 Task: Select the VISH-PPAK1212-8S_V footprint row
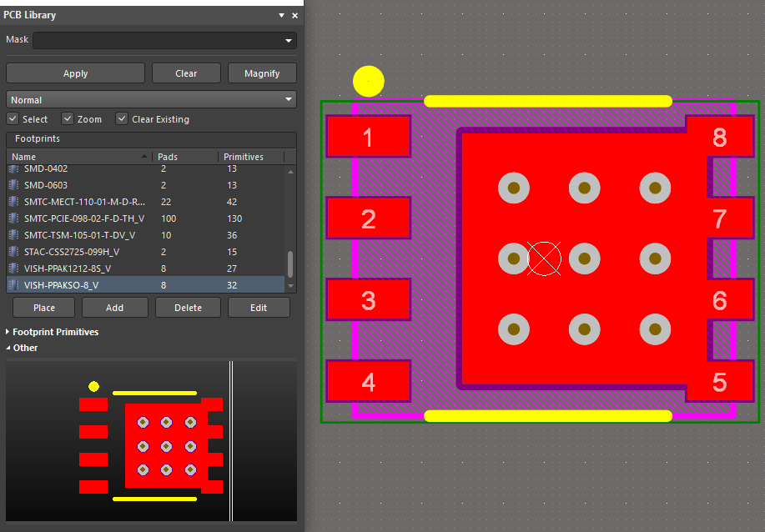146,269
